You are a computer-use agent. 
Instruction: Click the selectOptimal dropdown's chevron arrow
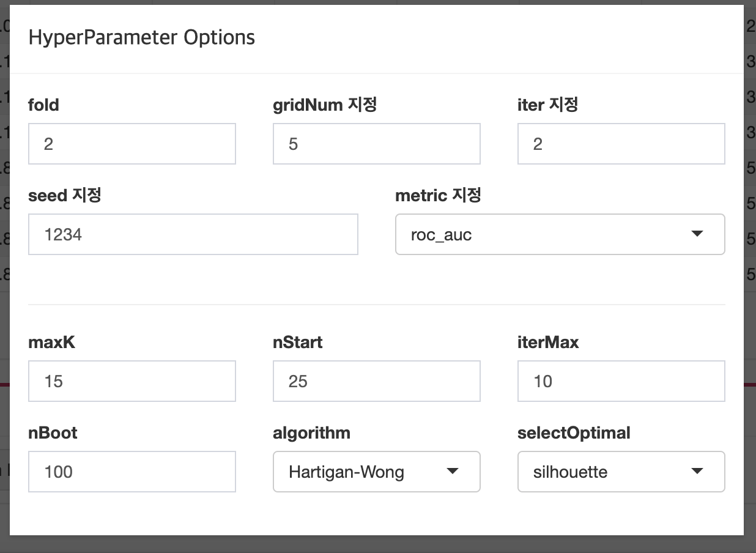pos(697,472)
